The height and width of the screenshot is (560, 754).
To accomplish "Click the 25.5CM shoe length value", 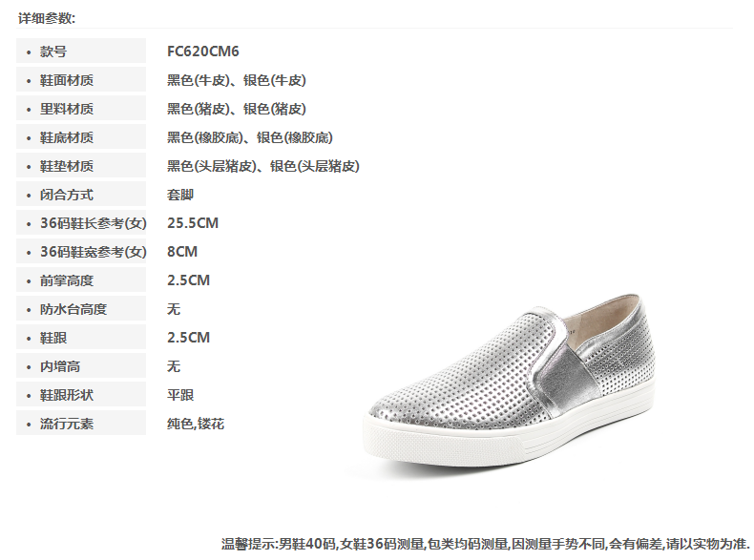I will [193, 223].
